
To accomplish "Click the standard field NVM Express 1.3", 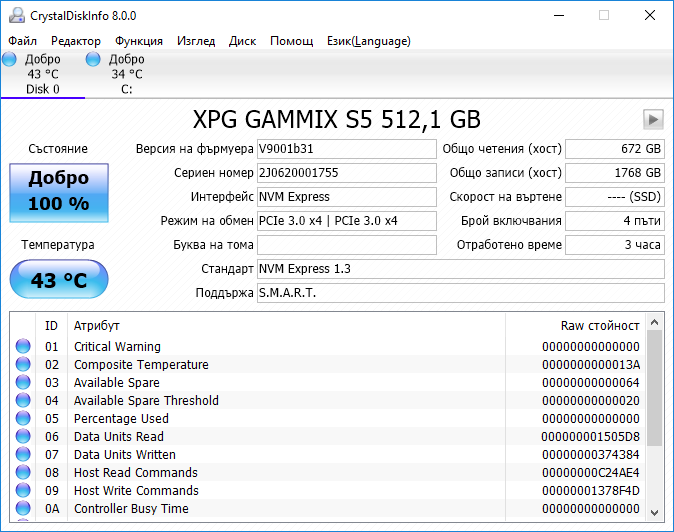I will point(461,269).
